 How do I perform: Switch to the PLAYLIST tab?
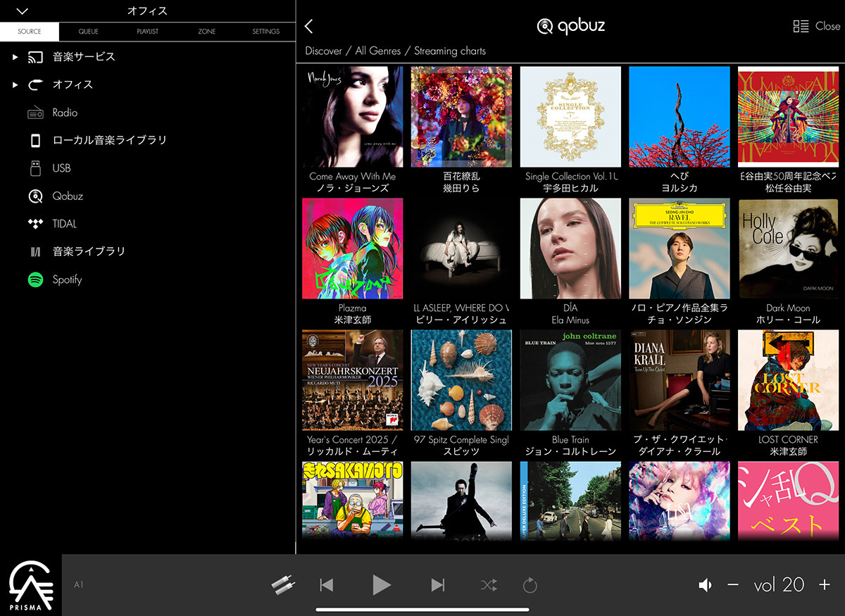[x=148, y=32]
